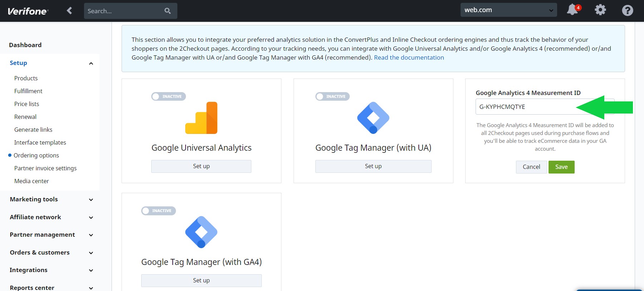Image resolution: width=644 pixels, height=291 pixels.
Task: Open Generate links menu item
Action: 33,130
